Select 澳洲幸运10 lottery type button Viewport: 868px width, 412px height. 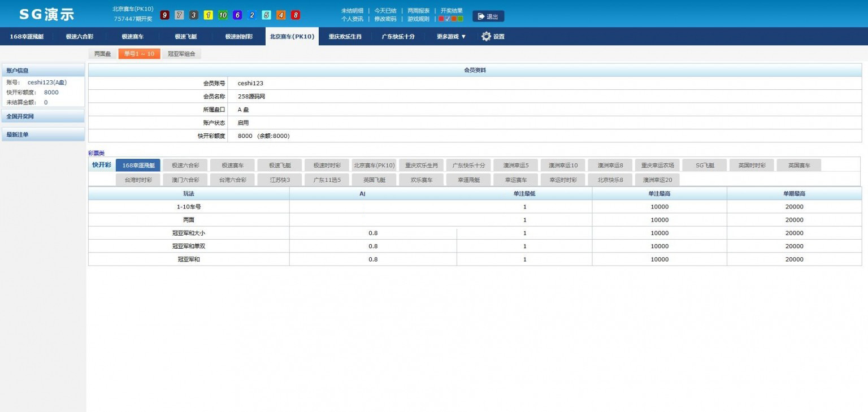563,166
